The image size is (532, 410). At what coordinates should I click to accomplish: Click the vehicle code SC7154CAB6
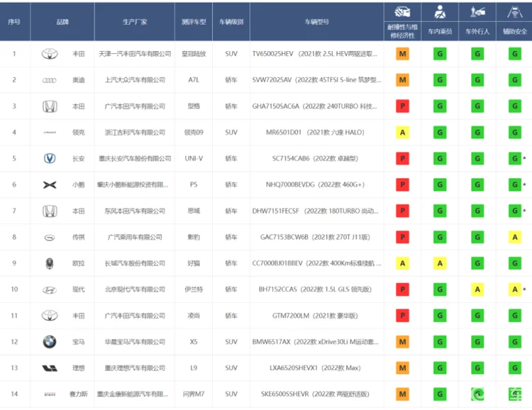click(x=291, y=158)
